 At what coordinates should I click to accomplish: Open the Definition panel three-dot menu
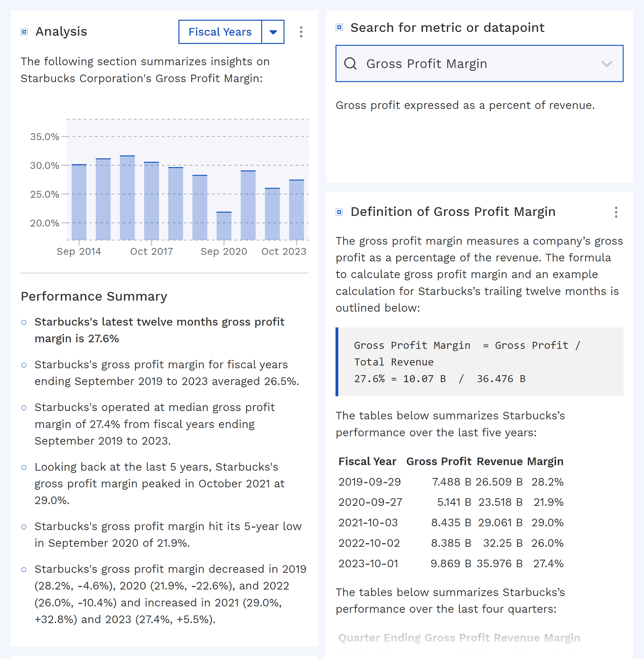[x=616, y=212]
